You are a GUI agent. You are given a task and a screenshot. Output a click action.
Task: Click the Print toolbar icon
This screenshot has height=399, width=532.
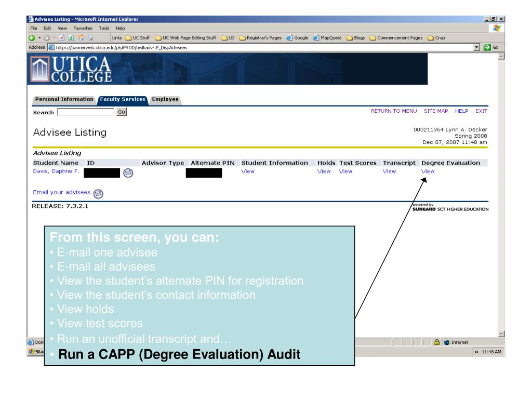pyautogui.click(x=90, y=38)
